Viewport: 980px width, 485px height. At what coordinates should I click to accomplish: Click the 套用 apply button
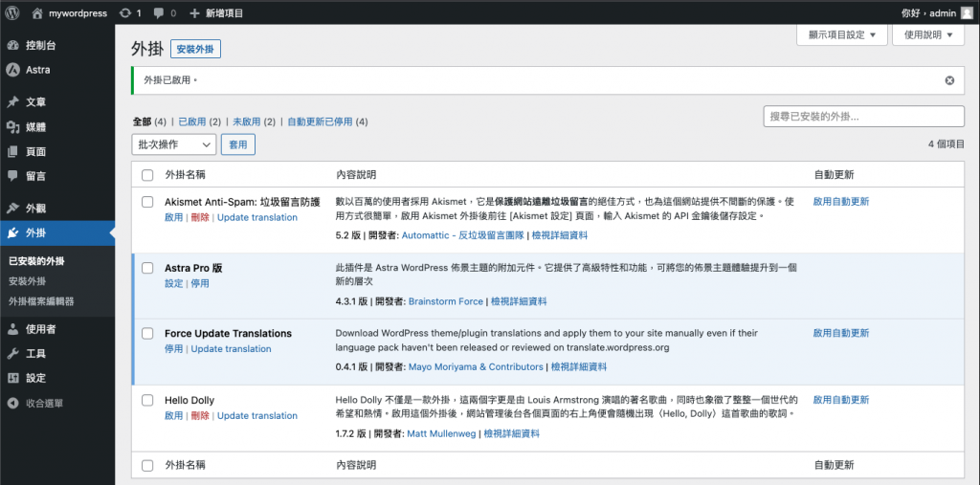tap(238, 144)
